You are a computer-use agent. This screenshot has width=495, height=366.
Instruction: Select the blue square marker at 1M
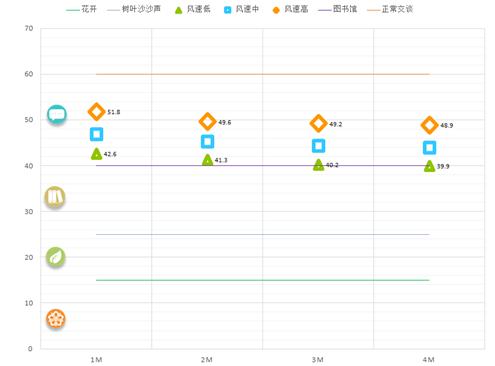pyautogui.click(x=96, y=134)
